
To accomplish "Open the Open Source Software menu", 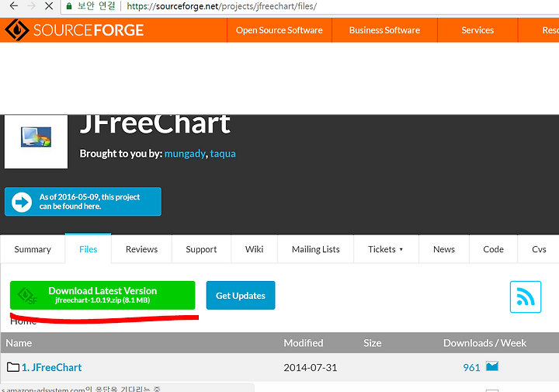I will point(279,30).
